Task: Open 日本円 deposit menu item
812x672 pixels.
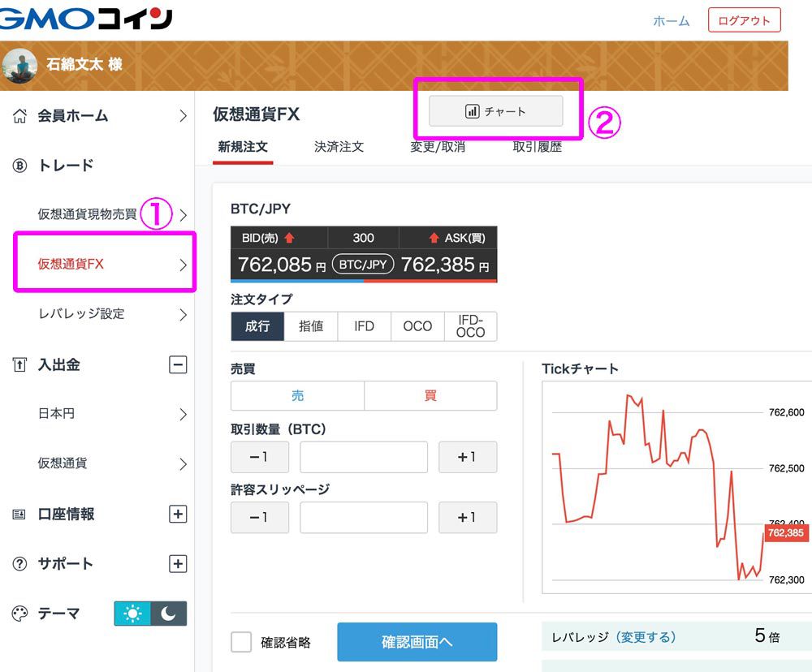Action: 99,414
